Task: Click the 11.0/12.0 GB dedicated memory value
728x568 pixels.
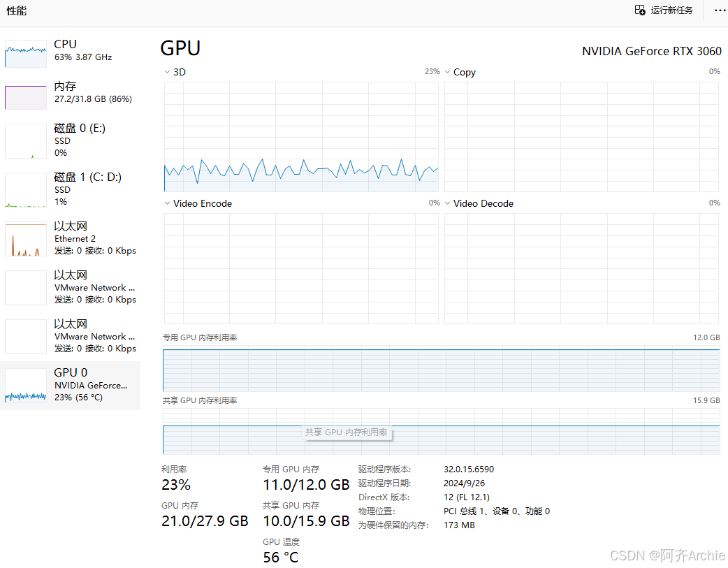Action: 306,485
